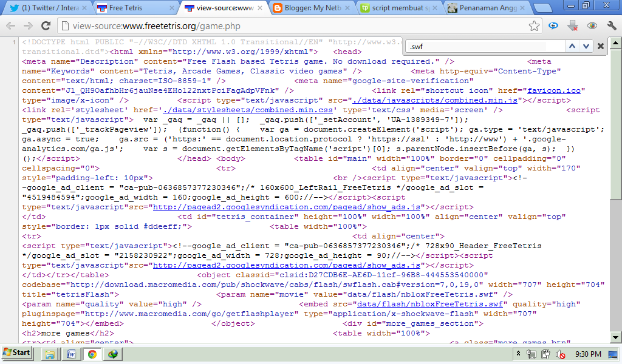Image resolution: width=622 pixels, height=364 pixels.
Task: Click the power plug tray icon
Action: pyautogui.click(x=546, y=354)
